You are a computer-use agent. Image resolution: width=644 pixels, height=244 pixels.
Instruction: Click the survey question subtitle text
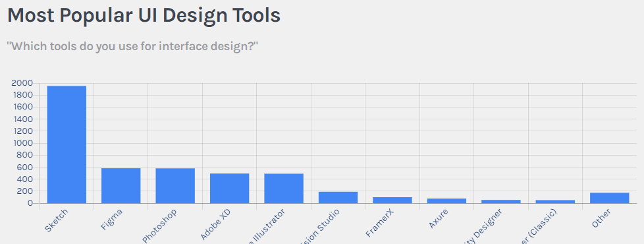click(x=132, y=46)
